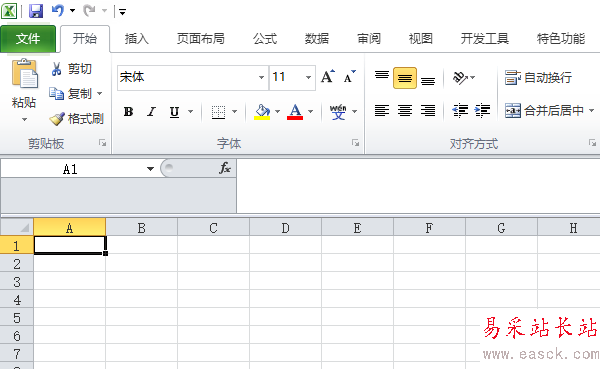Expand the 复制 copy dropdown arrow
This screenshot has height=369, width=600.
click(99, 93)
